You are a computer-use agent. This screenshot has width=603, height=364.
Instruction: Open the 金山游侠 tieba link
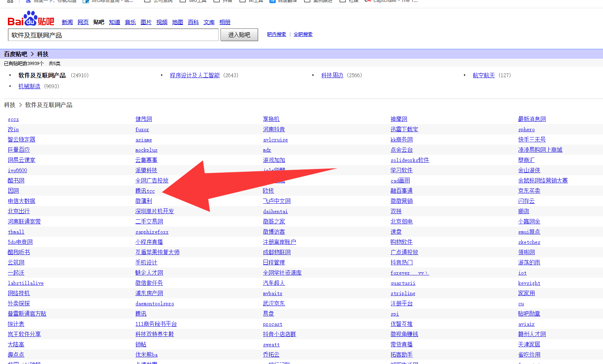[529, 170]
